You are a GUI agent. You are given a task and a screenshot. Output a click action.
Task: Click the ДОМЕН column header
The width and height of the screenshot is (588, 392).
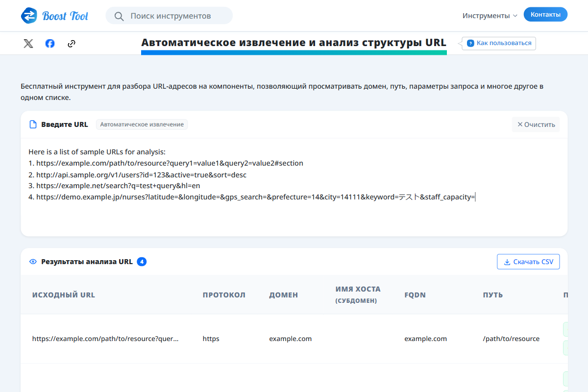coord(283,295)
